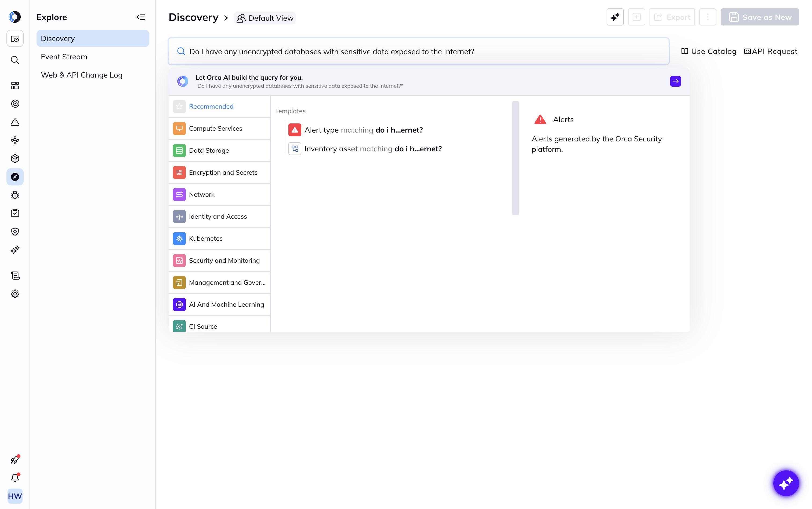
Task: Choose Inventory asset matching template
Action: click(365, 149)
